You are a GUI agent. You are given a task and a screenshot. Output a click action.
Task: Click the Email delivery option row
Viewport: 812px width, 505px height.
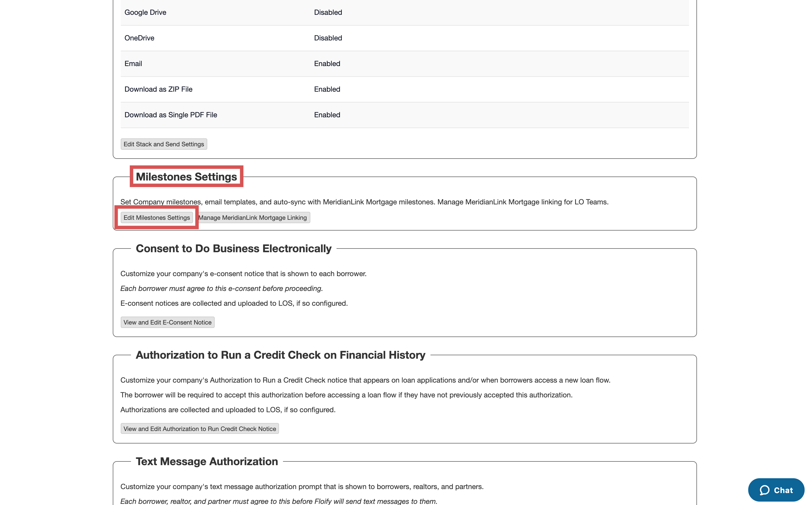point(133,63)
